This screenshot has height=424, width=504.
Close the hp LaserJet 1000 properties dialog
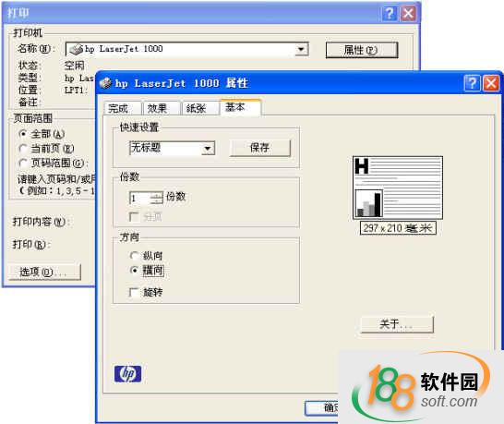(491, 83)
